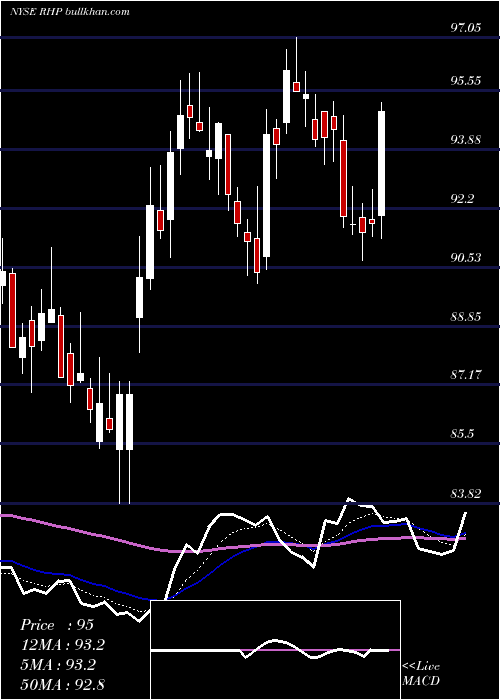Click the NYSE RHP bullkhan.com title text
The height and width of the screenshot is (700, 500).
point(70,11)
